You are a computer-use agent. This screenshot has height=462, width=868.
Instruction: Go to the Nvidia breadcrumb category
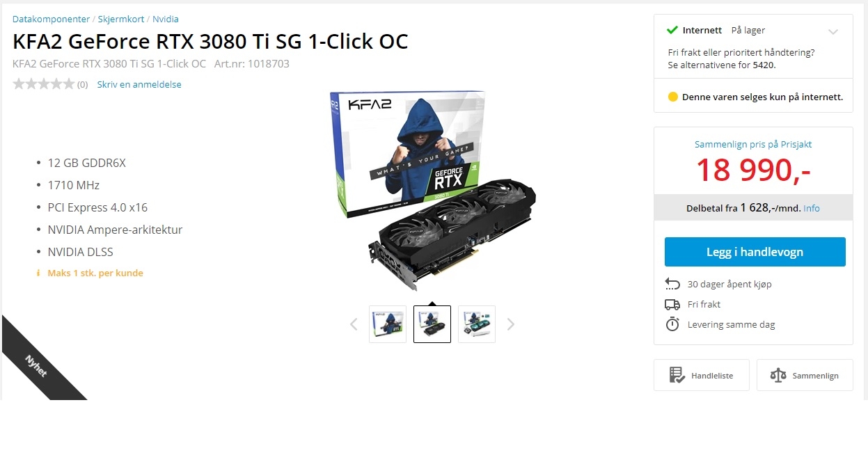pyautogui.click(x=166, y=19)
